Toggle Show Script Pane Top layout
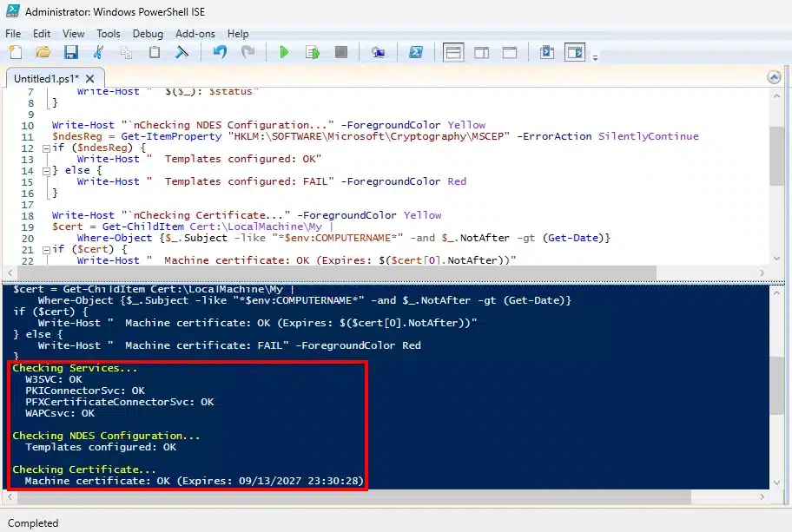792x532 pixels. pos(453,53)
